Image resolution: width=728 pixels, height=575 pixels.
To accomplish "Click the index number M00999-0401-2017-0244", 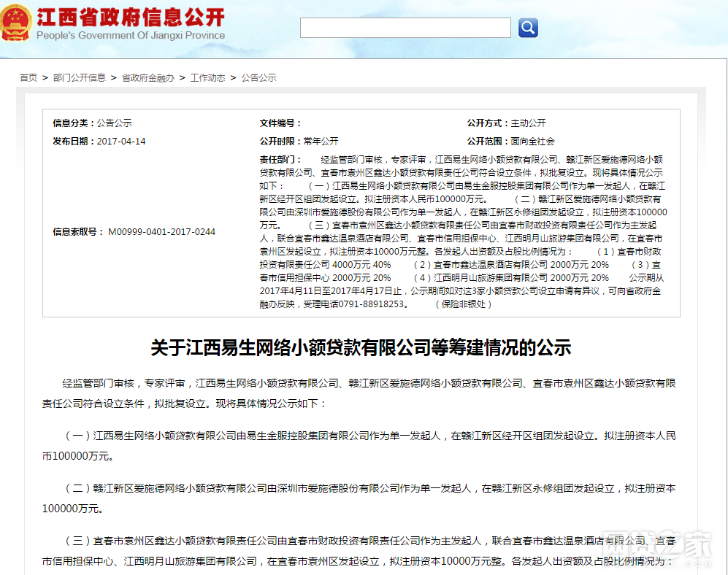I will [x=161, y=232].
